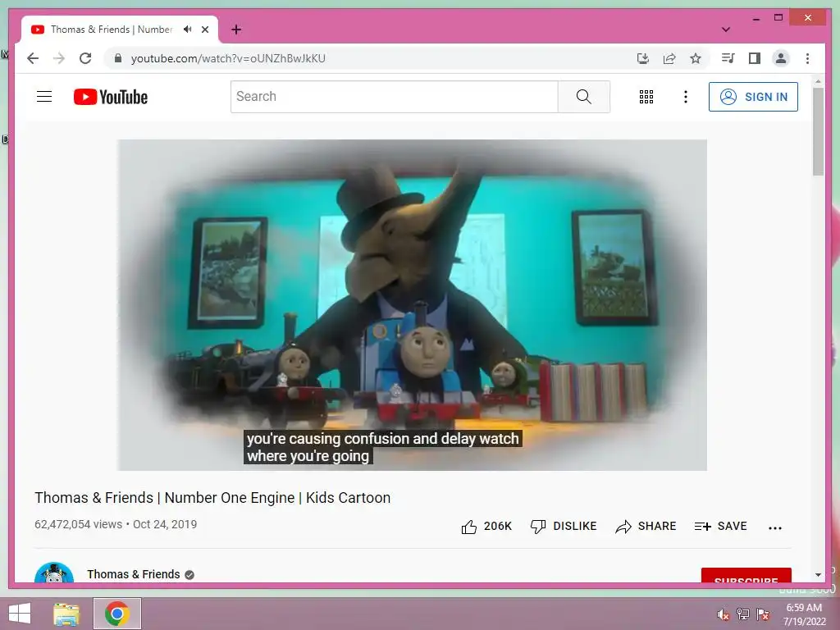The height and width of the screenshot is (630, 840).
Task: Click the 62,472,054 views text
Action: [78, 524]
